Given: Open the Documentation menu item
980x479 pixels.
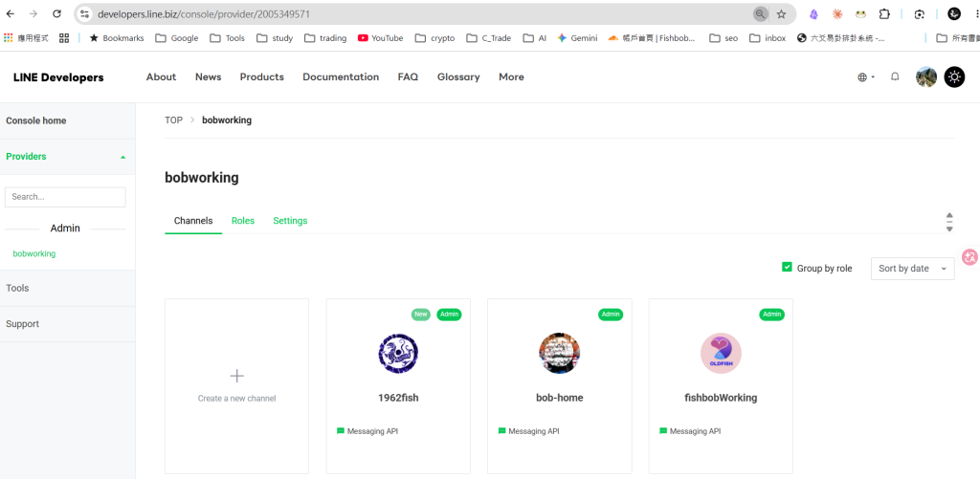Looking at the screenshot, I should (341, 76).
